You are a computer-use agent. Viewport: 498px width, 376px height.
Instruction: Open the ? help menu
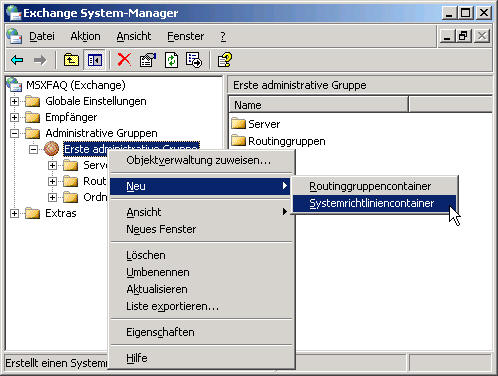223,36
